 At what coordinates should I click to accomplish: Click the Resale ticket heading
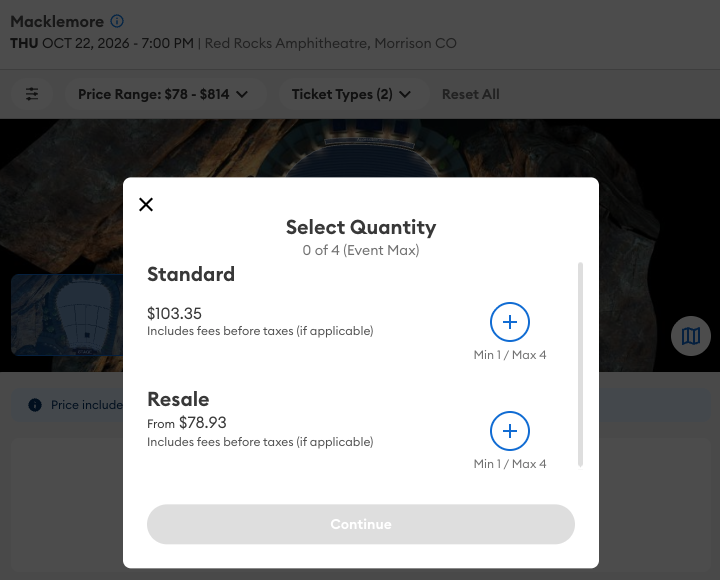coord(178,399)
